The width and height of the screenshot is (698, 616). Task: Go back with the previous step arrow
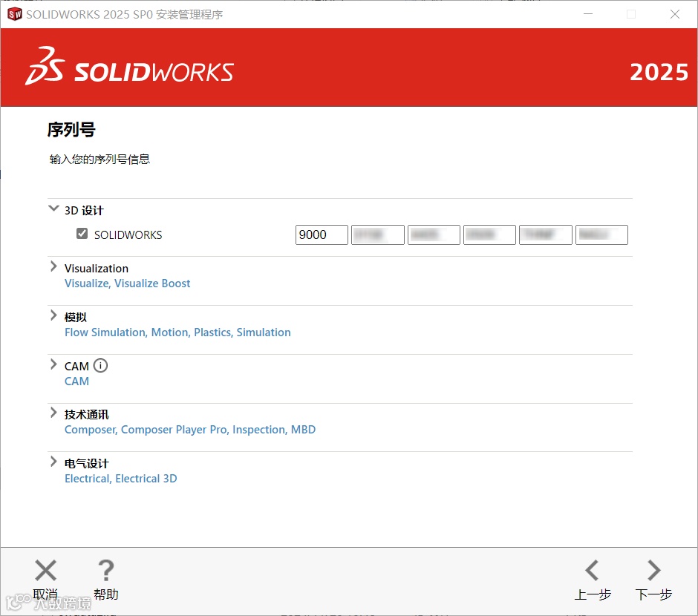click(592, 570)
